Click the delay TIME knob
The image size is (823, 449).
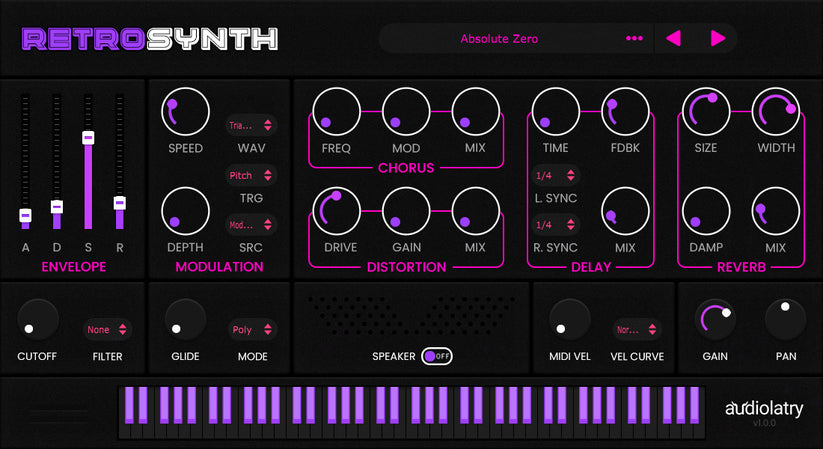coord(555,112)
